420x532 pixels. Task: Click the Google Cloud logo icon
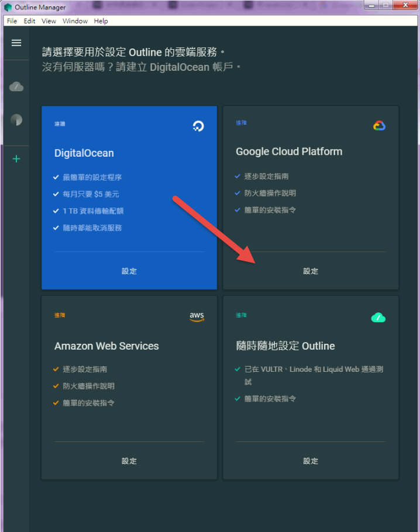pos(379,126)
